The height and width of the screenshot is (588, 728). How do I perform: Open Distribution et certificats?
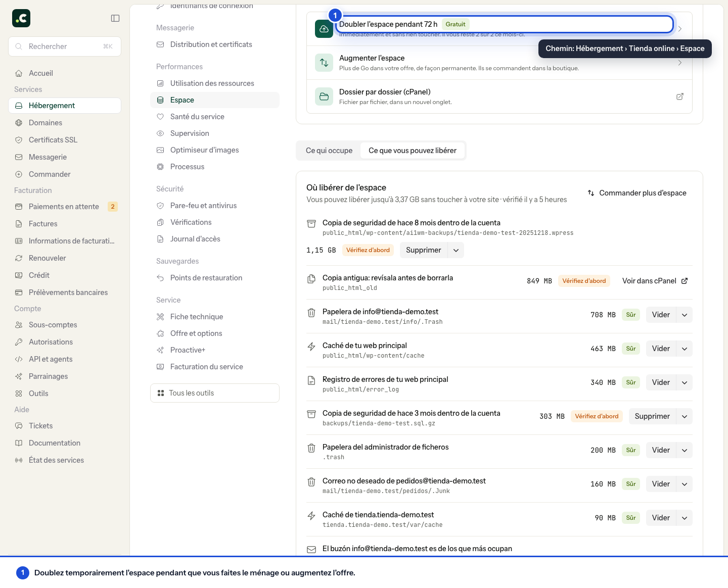pyautogui.click(x=215, y=44)
